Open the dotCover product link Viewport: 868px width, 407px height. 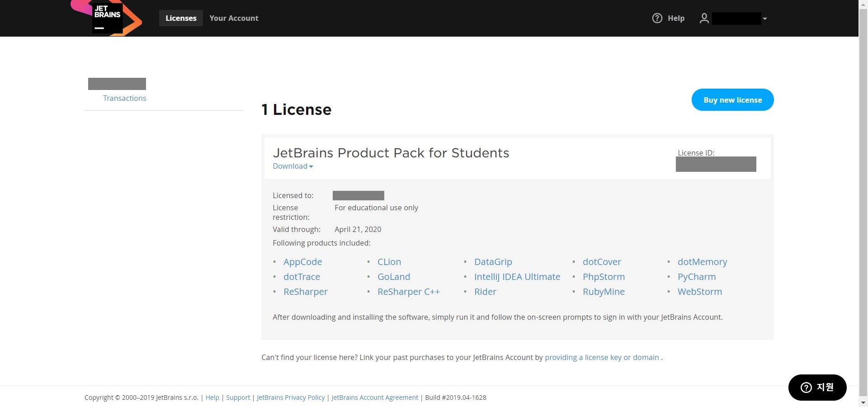[x=602, y=262]
